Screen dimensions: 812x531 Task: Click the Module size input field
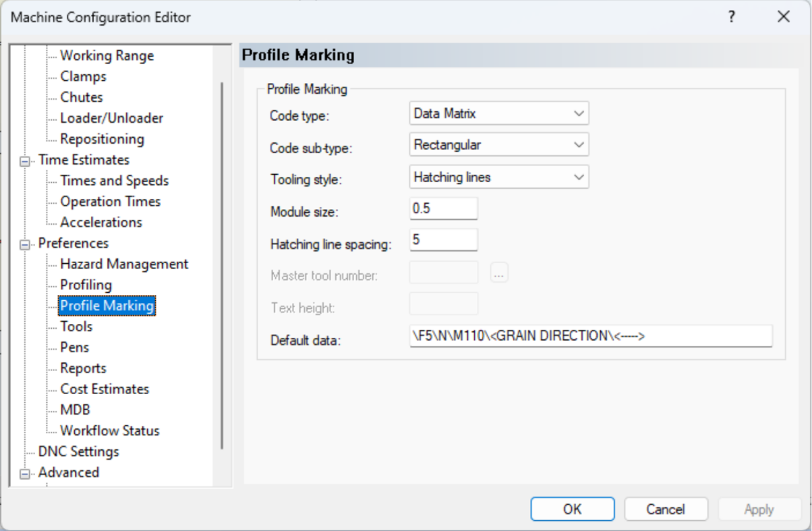[443, 208]
